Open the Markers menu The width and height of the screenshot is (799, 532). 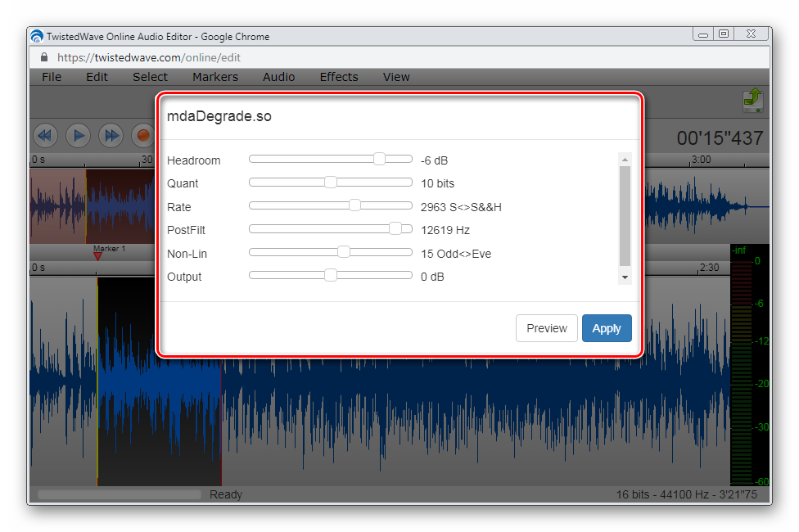(215, 77)
